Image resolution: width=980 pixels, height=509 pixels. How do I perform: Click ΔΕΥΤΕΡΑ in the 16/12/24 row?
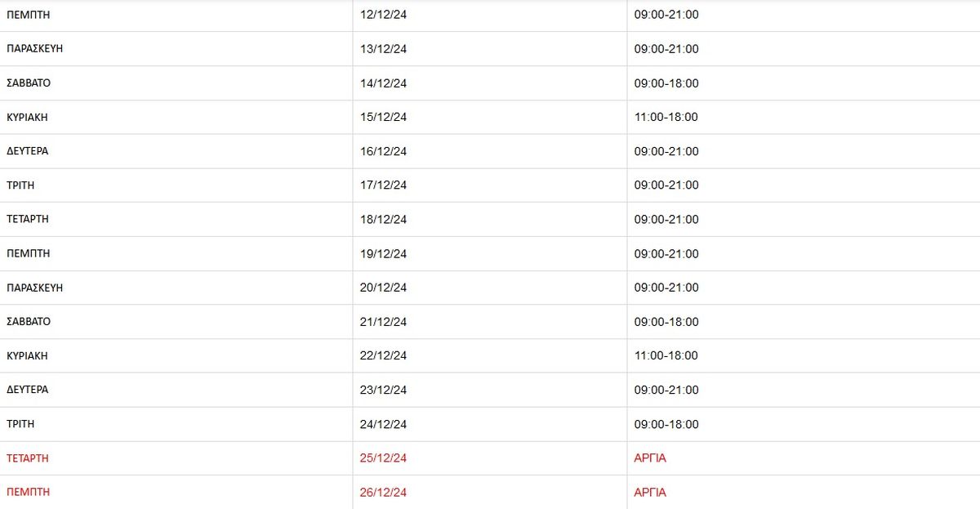[28, 151]
